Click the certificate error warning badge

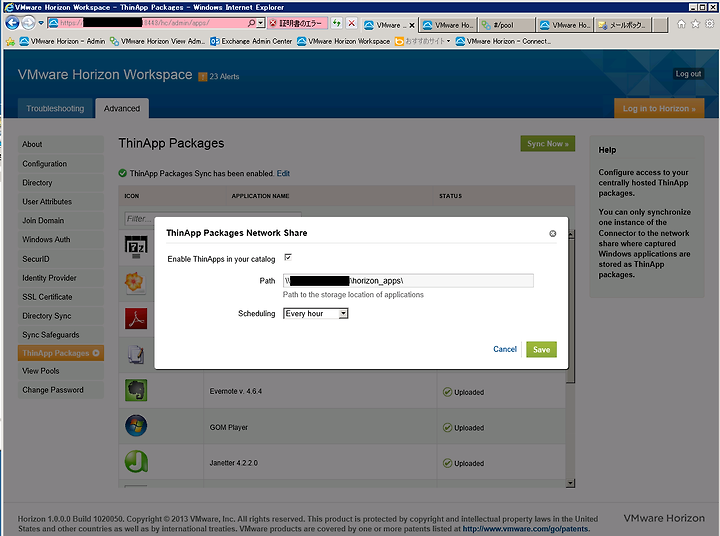pyautogui.click(x=298, y=23)
